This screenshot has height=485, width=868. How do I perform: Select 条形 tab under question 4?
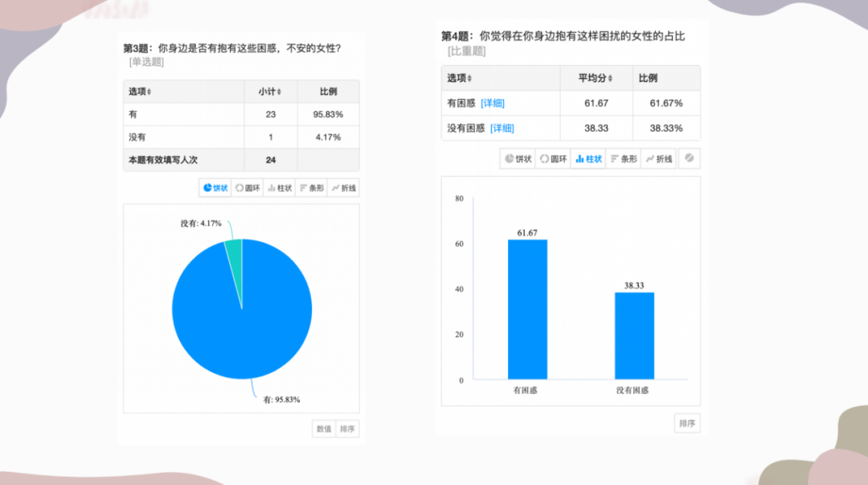point(624,158)
